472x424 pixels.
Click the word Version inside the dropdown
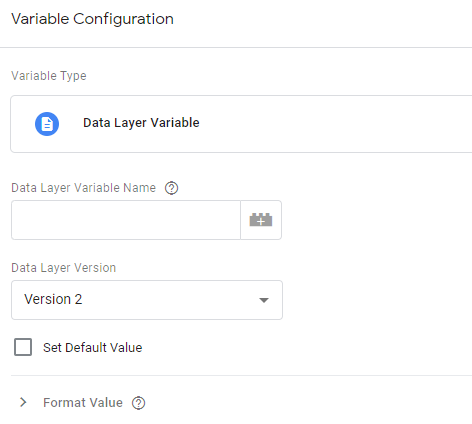pos(47,299)
